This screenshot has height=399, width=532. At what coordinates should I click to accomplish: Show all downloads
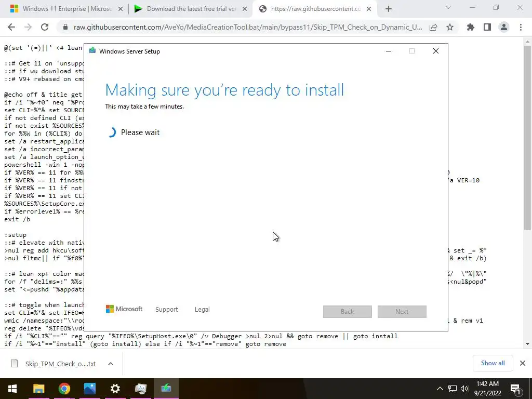(x=493, y=363)
